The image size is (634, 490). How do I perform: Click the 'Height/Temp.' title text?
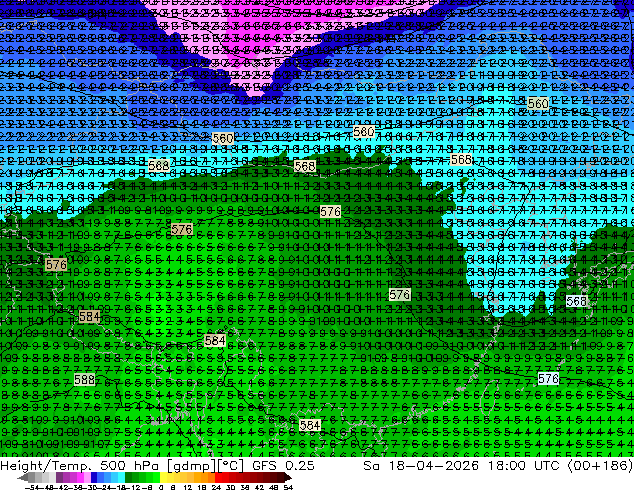(44, 466)
